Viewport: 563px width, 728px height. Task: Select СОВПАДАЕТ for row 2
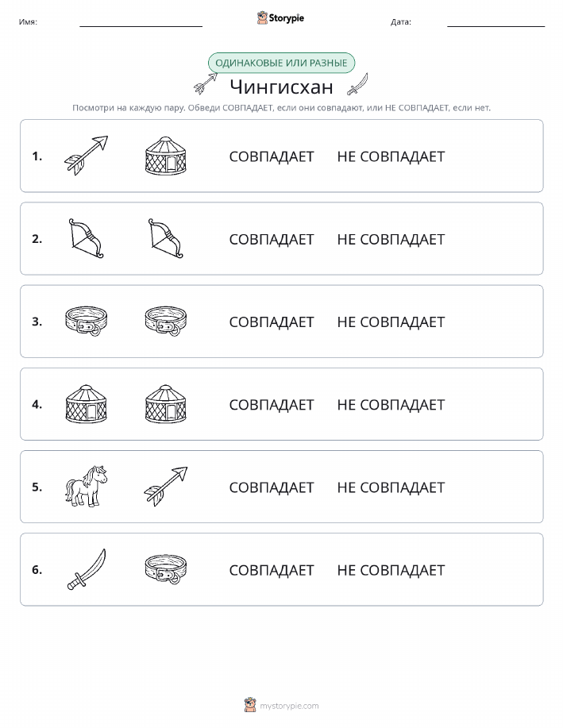coord(272,239)
